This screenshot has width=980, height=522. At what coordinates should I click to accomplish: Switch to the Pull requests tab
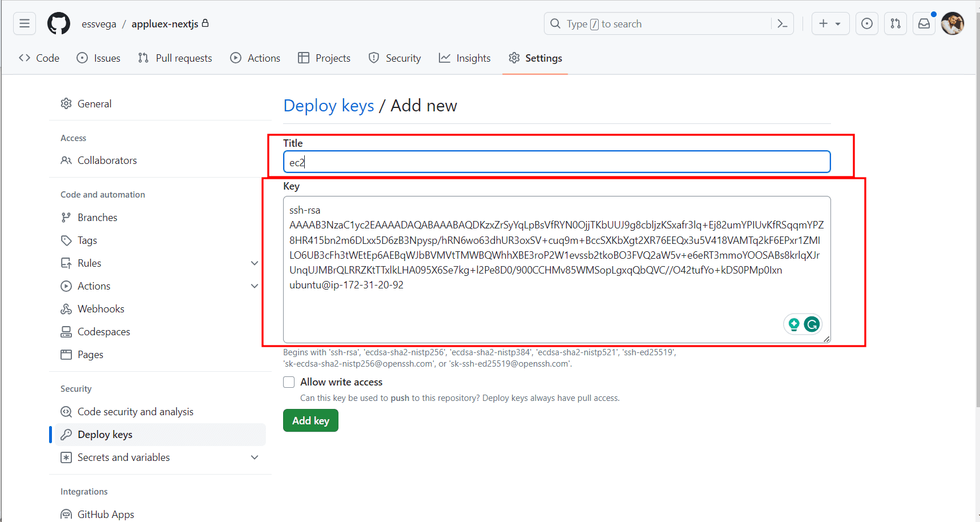175,58
